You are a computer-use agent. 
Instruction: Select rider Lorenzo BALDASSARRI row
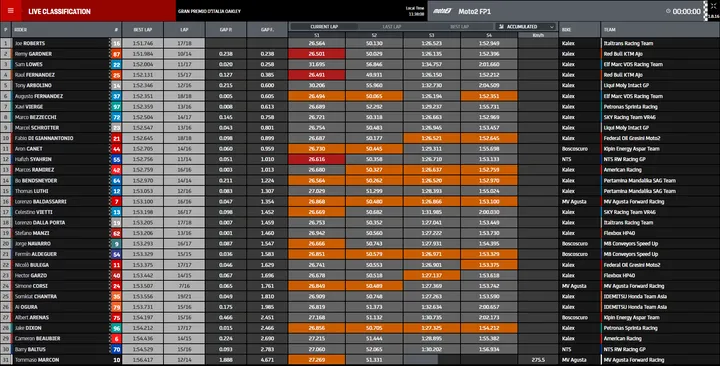pos(360,202)
